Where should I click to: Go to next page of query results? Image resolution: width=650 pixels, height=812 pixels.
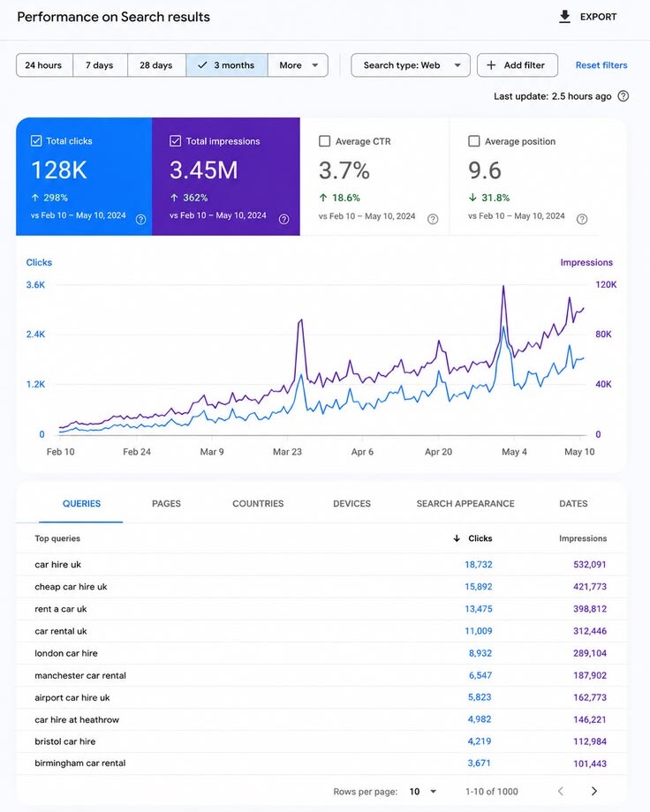pyautogui.click(x=594, y=791)
